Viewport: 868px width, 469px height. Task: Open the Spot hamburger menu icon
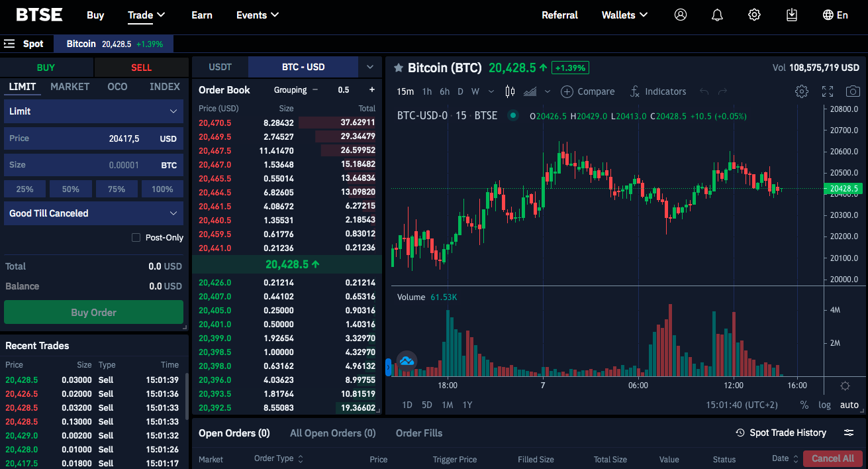[x=9, y=44]
